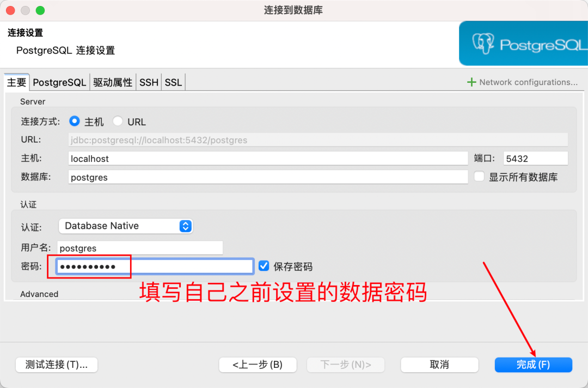Click the 数据库 field containing postgres
This screenshot has width=588, height=388.
(268, 177)
